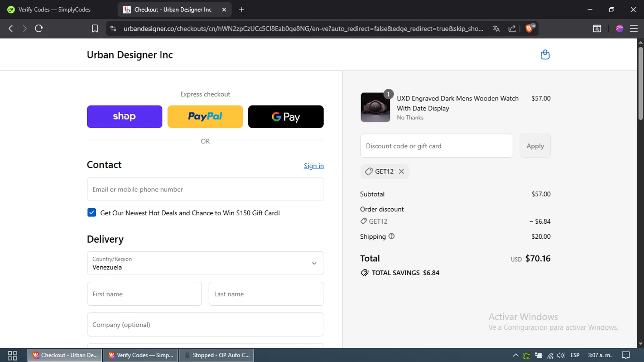Viewport: 644px width, 362px height.
Task: Click the Subtotal $57.00 value
Action: click(x=541, y=194)
